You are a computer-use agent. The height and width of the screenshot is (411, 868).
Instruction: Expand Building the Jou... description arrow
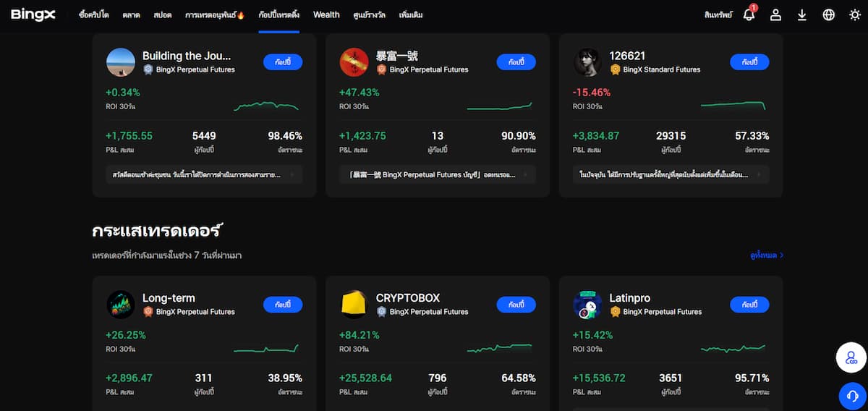tap(292, 174)
